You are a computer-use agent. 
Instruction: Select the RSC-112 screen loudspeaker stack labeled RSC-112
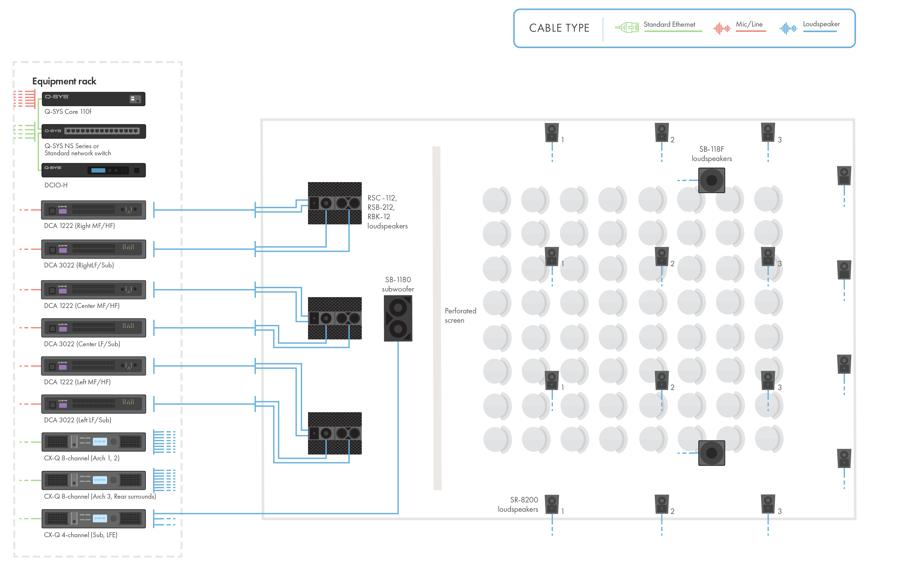tap(335, 203)
